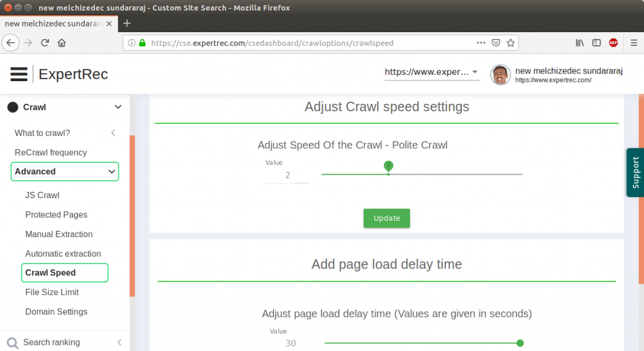The image size is (644, 351).
Task: Toggle the Firefox sidebar view
Action: [x=596, y=43]
